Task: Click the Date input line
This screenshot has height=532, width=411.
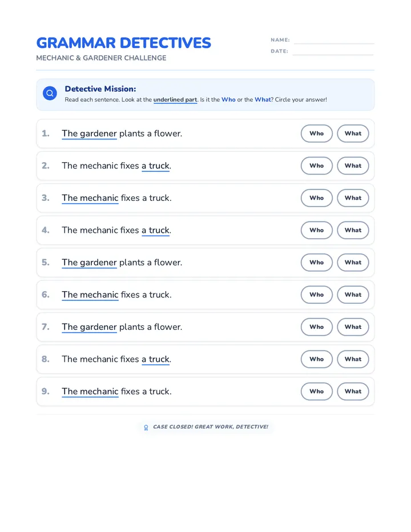Action: pyautogui.click(x=333, y=52)
